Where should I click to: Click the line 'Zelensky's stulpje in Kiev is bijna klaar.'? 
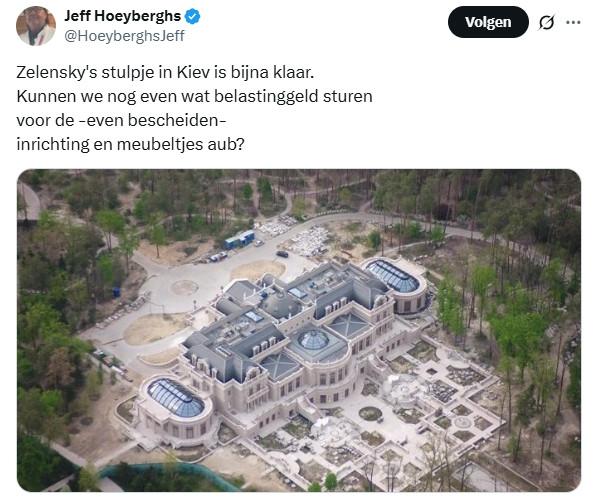tap(165, 72)
